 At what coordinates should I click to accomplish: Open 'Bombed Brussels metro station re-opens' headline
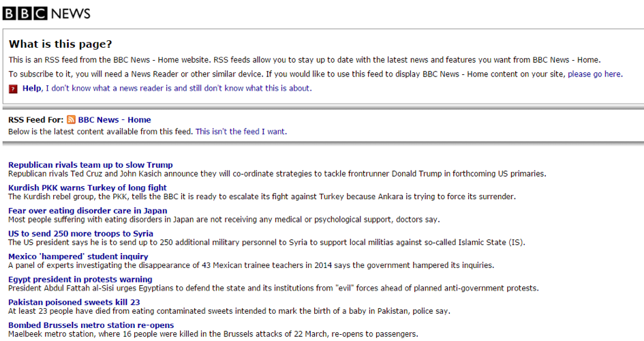pos(91,325)
